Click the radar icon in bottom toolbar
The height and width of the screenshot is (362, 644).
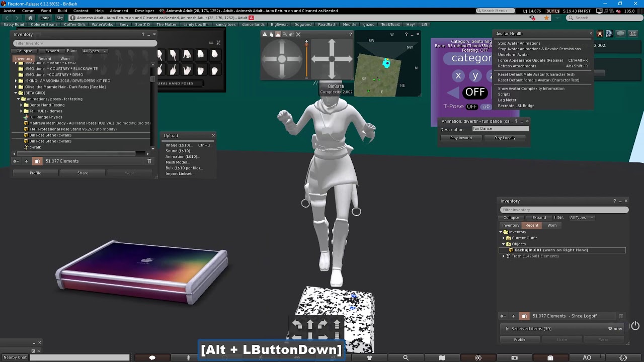(478, 357)
